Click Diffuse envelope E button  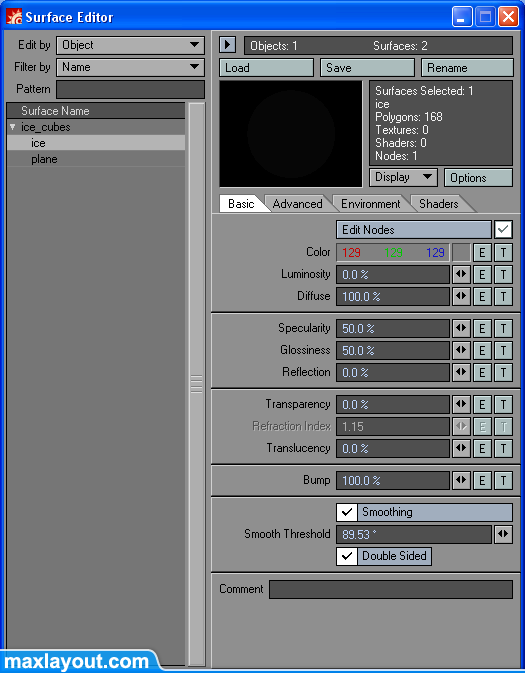[x=482, y=297]
